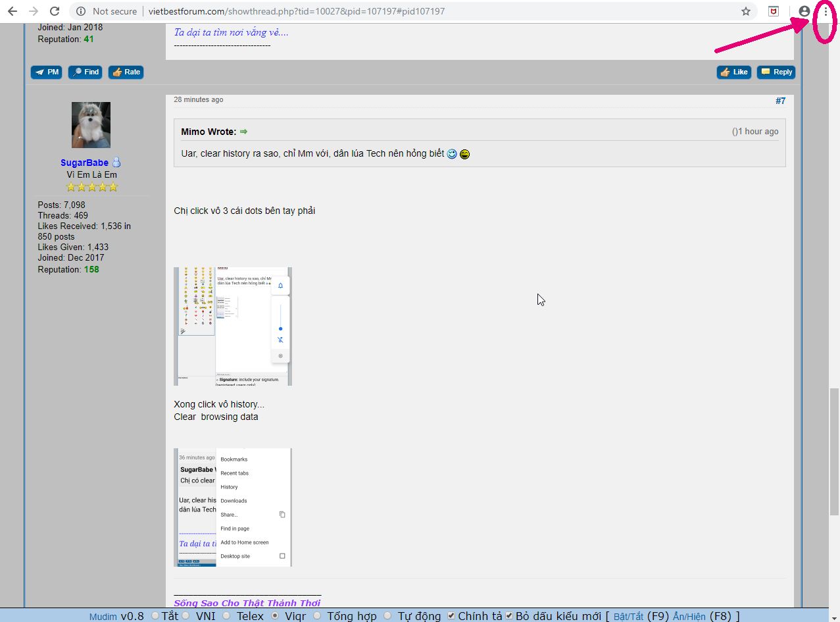Rate the user with Rate button
This screenshot has width=840, height=622.
[126, 72]
